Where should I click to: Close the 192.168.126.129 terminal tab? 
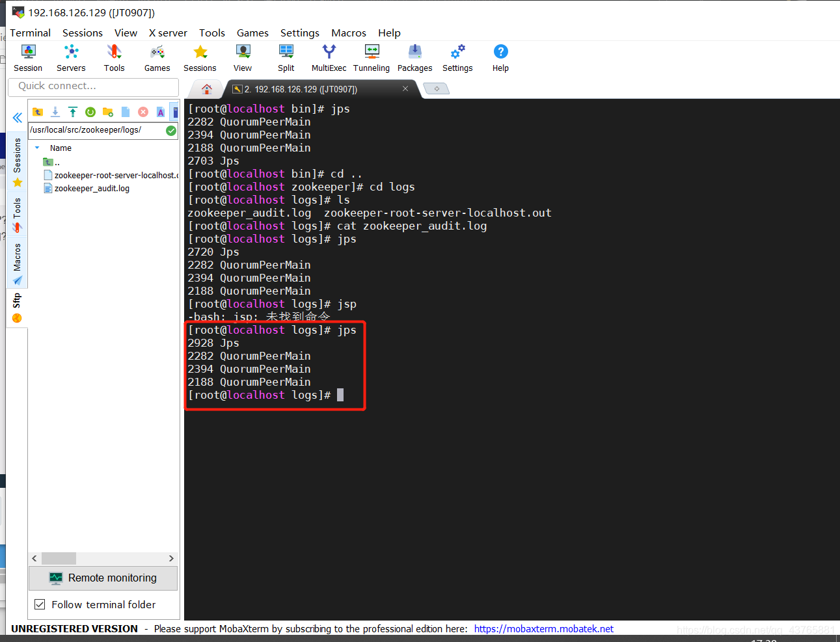405,88
